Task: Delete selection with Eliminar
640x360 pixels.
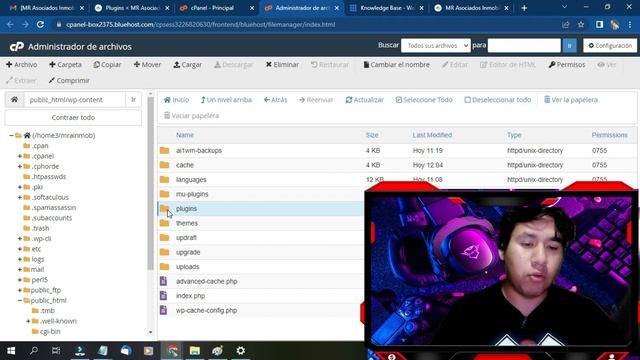Action: click(282, 64)
